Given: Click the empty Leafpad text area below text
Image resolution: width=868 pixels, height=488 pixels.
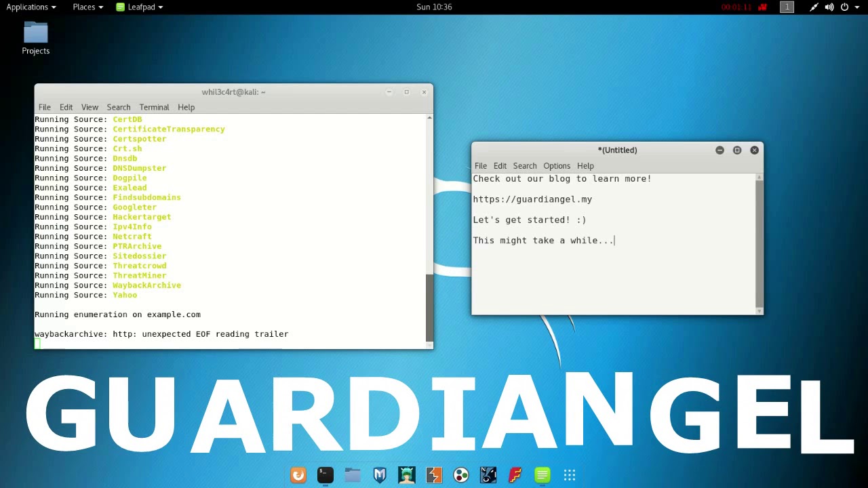Looking at the screenshot, I should coord(614,281).
